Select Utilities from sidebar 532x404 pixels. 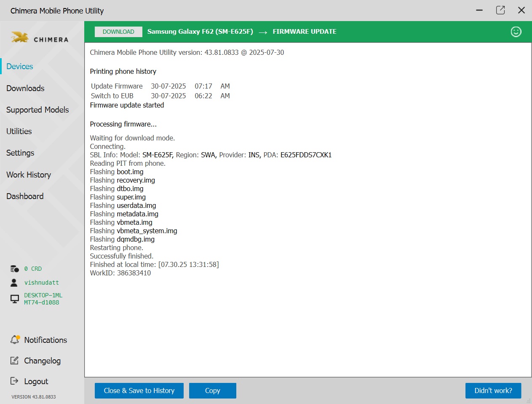point(19,131)
